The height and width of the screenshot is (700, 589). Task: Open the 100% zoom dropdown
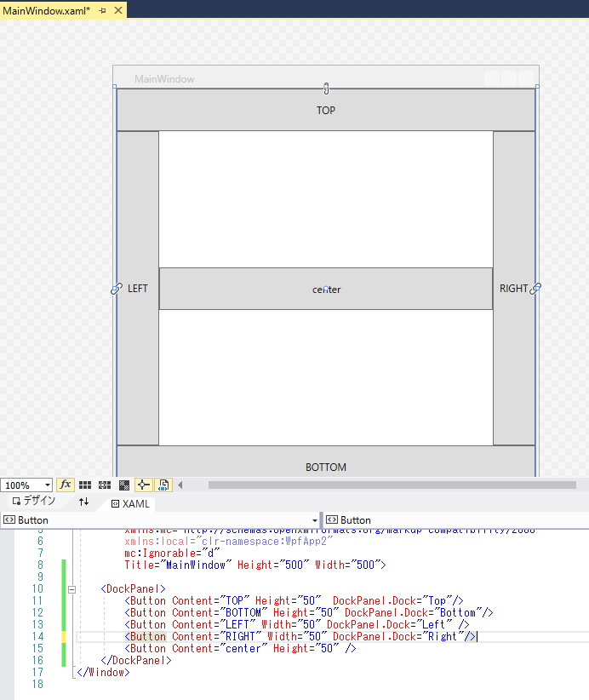pos(48,485)
